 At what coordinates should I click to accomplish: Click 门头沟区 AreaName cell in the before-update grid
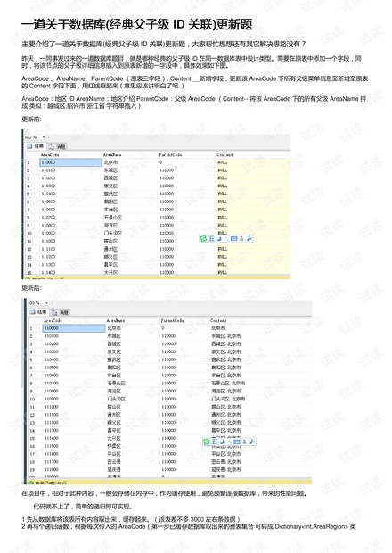(x=113, y=233)
